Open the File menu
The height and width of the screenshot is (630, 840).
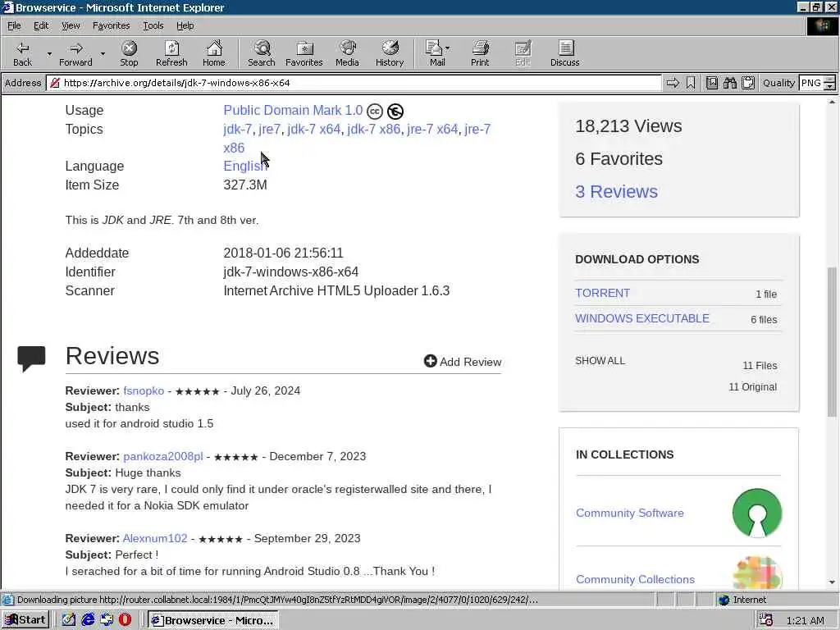point(14,25)
